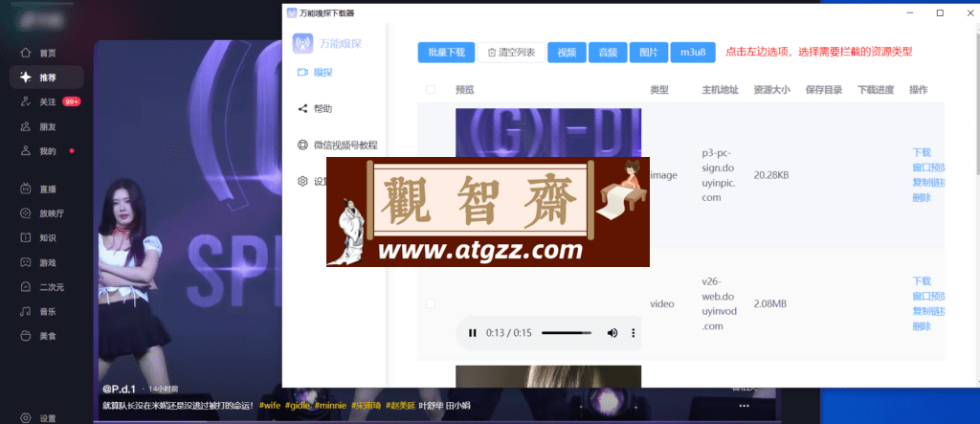Screen dimensions: 980x424
Task: Click the third row preview thumbnail
Action: tap(548, 376)
